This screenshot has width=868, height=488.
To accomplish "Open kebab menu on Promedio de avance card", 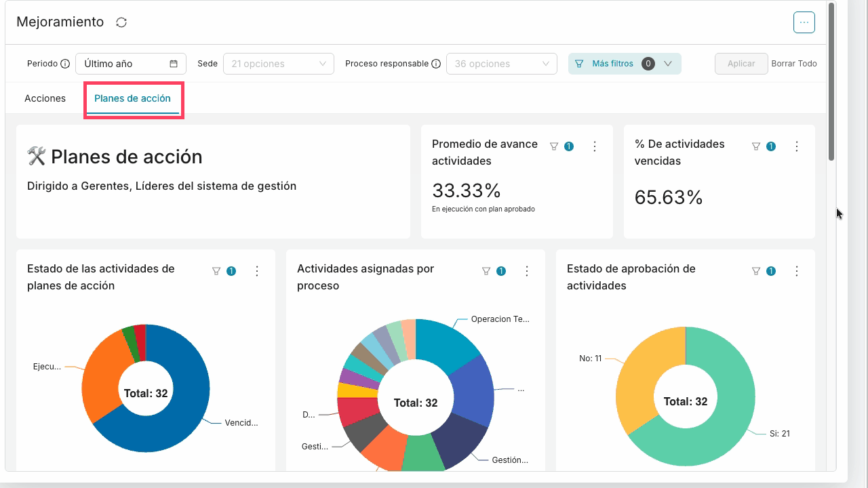I will tap(595, 146).
